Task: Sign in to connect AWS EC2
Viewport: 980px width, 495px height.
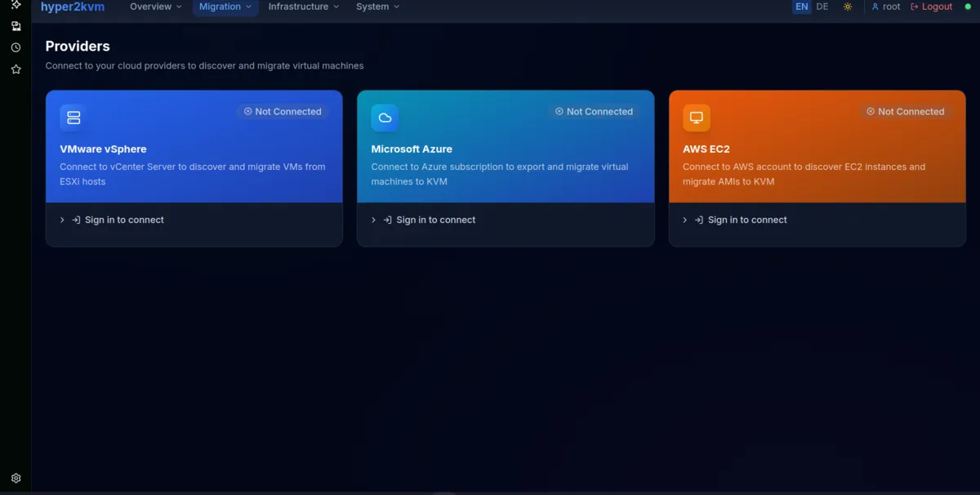Action: pos(746,220)
